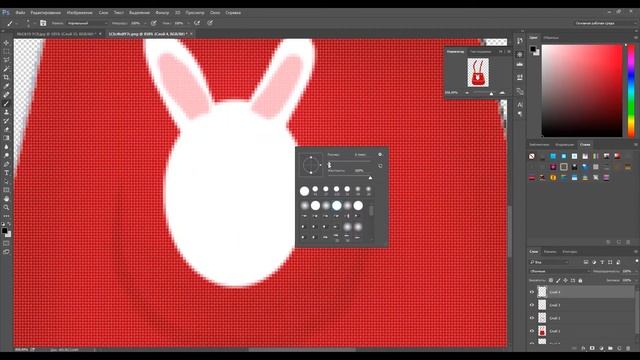
Task: Open layer blend mode dropdown
Action: pyautogui.click(x=560, y=271)
